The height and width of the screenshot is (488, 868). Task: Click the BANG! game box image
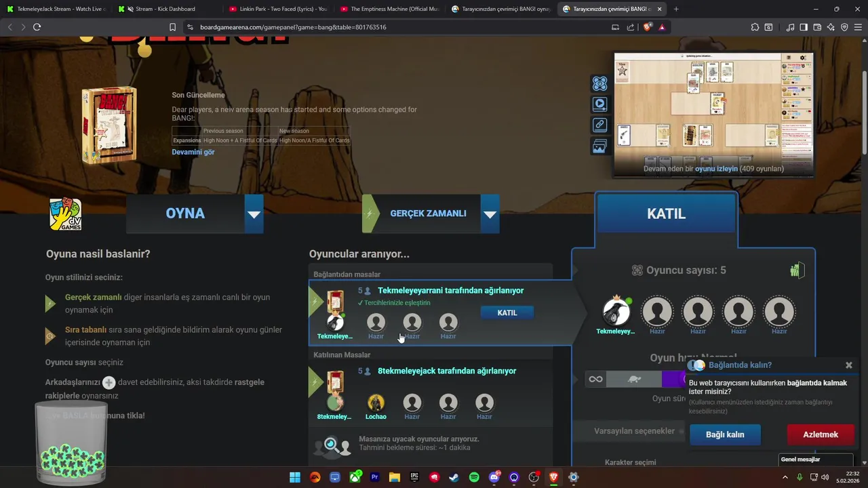[109, 125]
